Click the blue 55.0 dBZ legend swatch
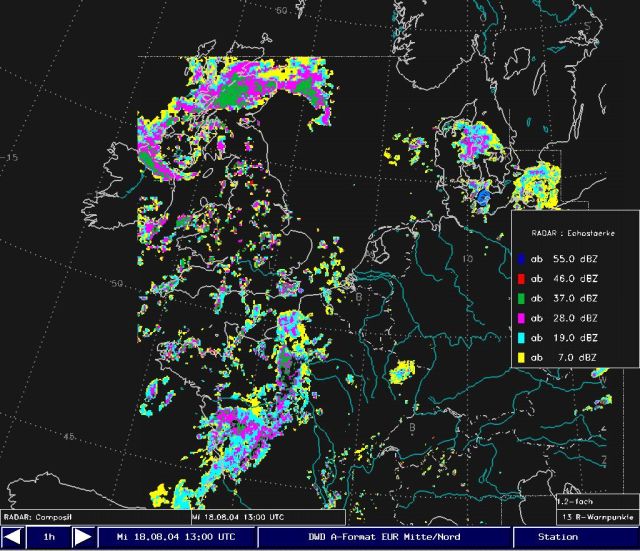The image size is (640, 551). [x=521, y=258]
